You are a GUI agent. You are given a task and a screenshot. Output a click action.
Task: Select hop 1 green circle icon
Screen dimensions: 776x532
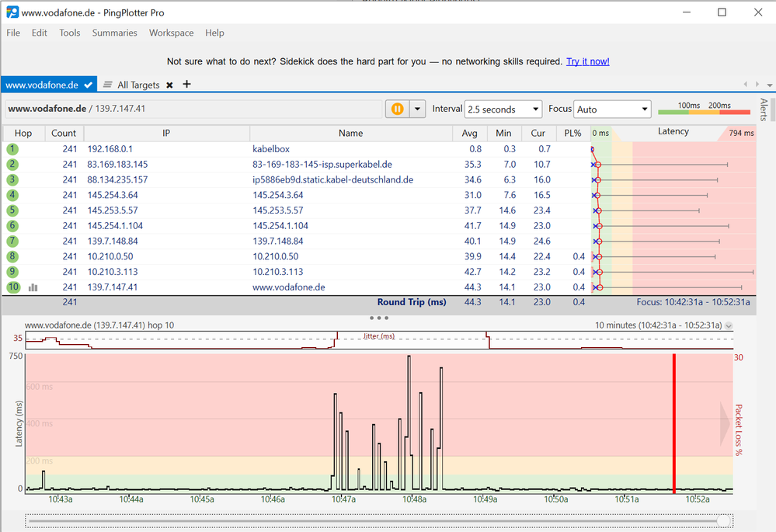coord(12,149)
